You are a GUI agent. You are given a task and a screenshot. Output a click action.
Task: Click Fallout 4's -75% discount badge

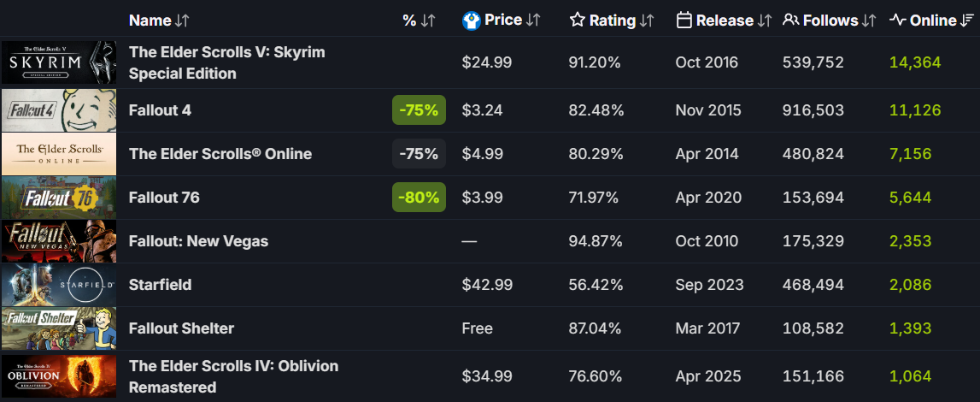click(x=419, y=110)
